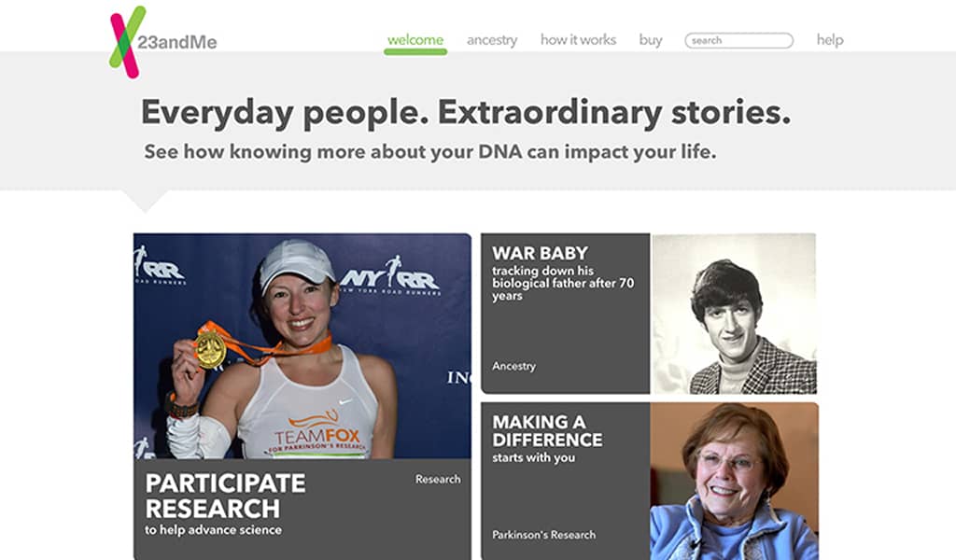Click into the search field
Screen dimensions: 956x560
tap(738, 41)
